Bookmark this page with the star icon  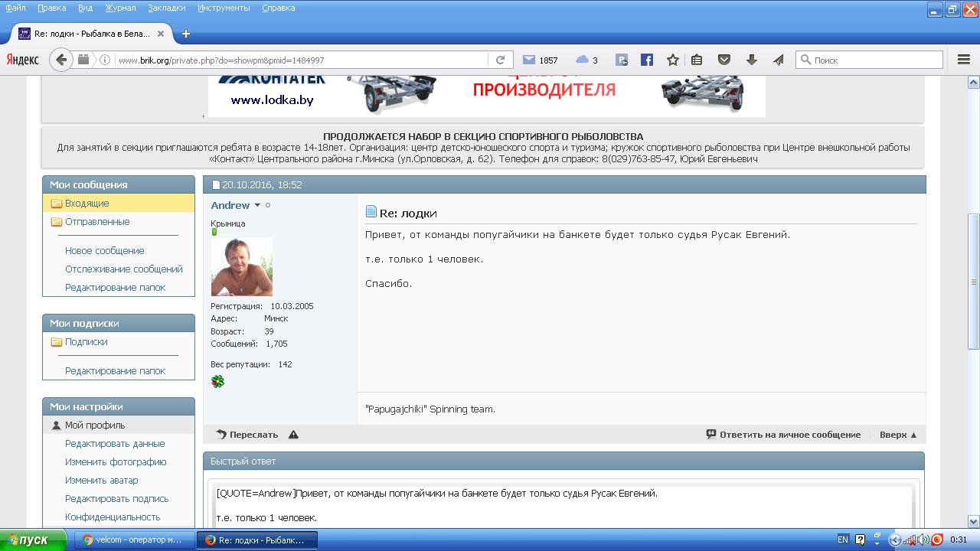pyautogui.click(x=672, y=60)
